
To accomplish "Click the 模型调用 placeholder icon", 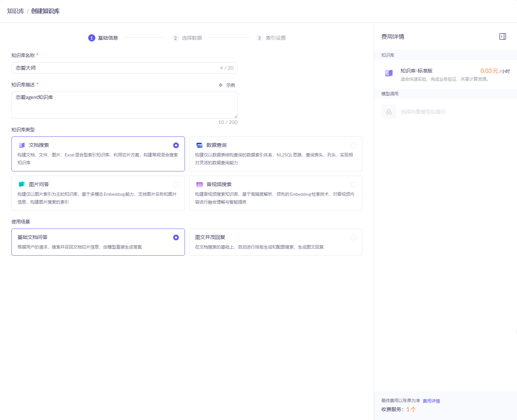I will click(x=389, y=112).
